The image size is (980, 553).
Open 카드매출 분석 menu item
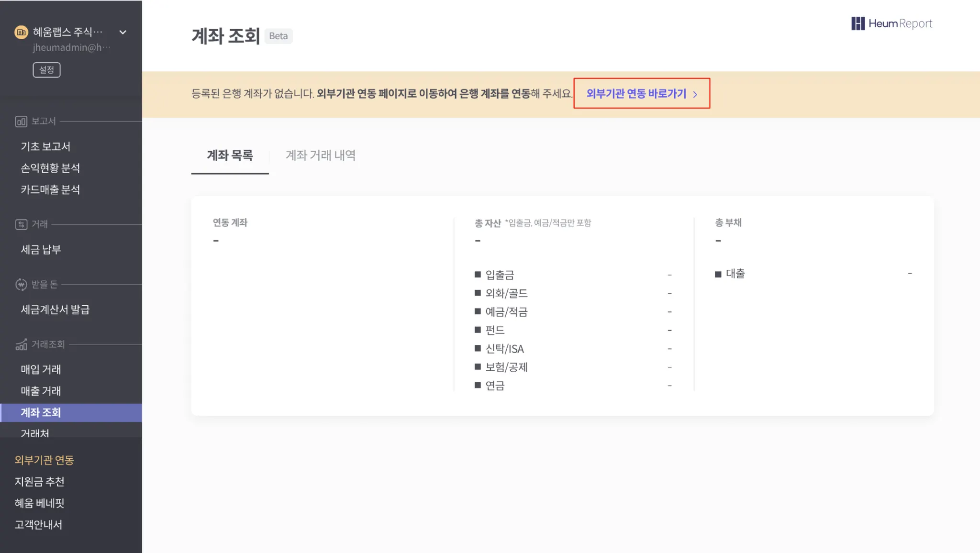click(50, 189)
